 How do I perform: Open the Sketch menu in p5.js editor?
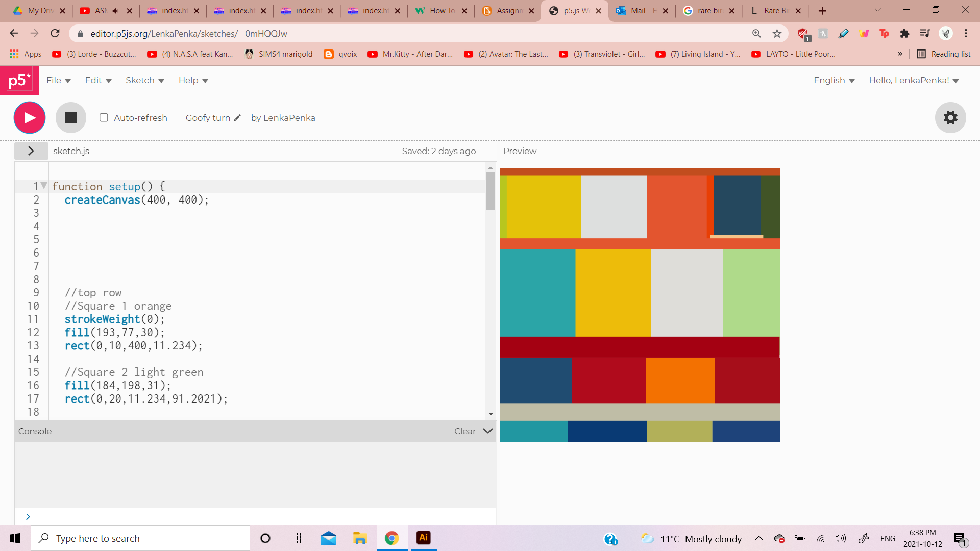click(x=145, y=80)
